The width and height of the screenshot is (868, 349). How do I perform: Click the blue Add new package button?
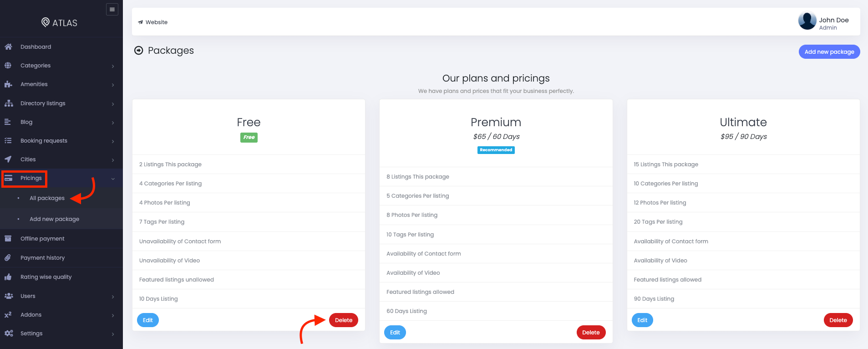tap(829, 52)
